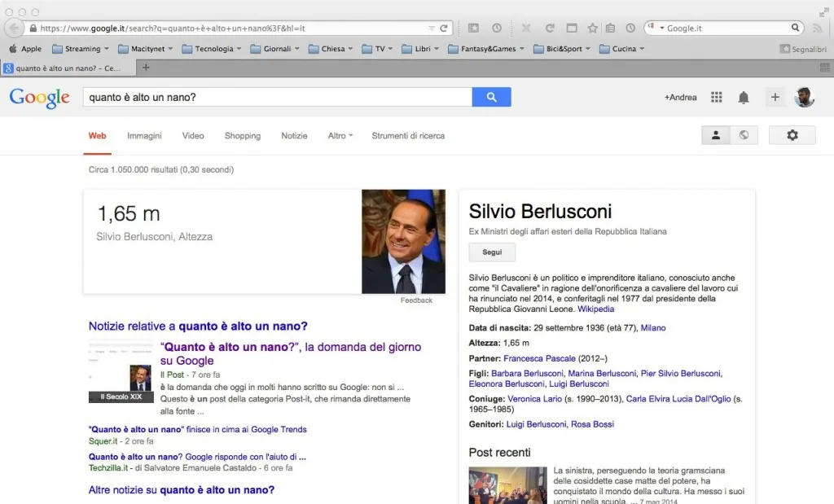Open the Wikipedia link in knowledge panel

click(x=595, y=309)
